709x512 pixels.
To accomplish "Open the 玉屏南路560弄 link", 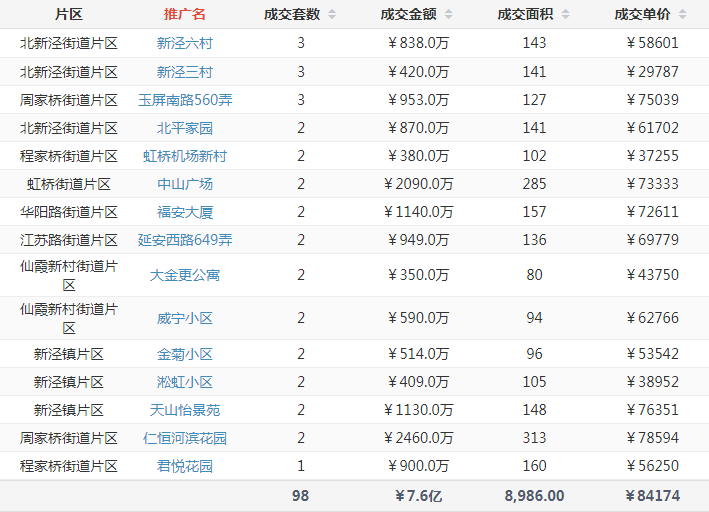I will tap(185, 100).
